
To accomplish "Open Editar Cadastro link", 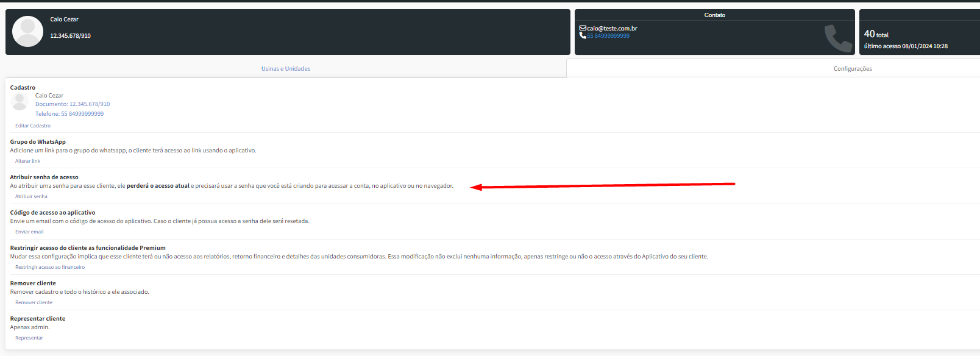I will pyautogui.click(x=33, y=126).
